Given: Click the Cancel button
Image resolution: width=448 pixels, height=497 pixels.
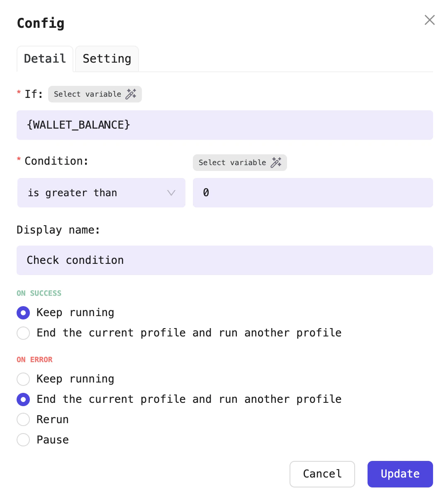Looking at the screenshot, I should [322, 474].
